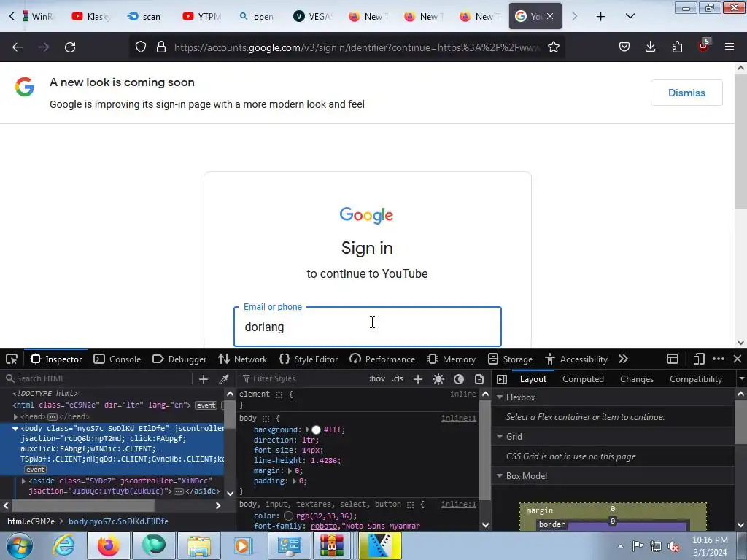
Task: Open the Accessibility panel tab
Action: 576,359
